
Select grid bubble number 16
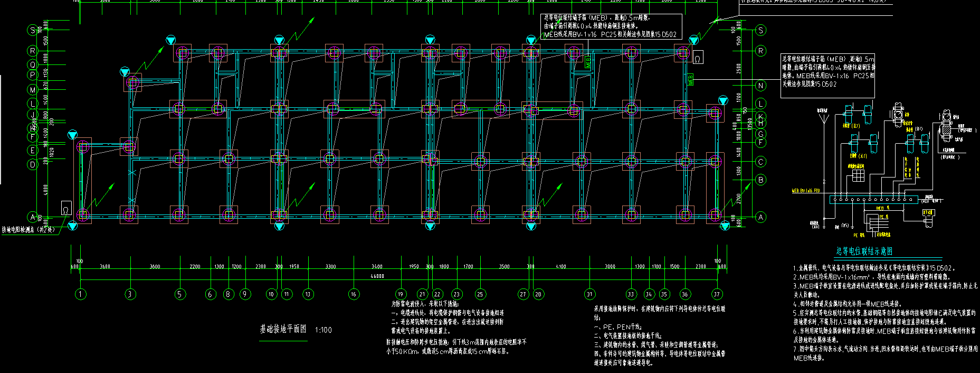pyautogui.click(x=354, y=294)
